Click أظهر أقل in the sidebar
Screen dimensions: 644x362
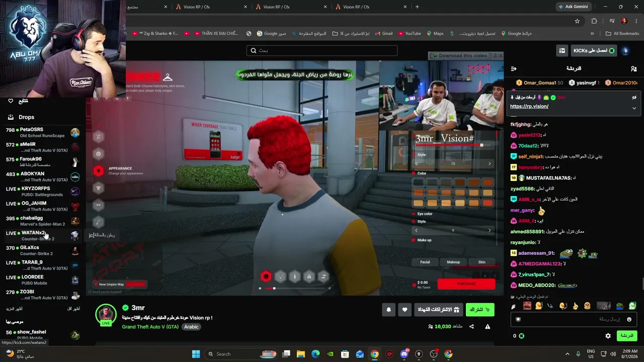click(73, 309)
